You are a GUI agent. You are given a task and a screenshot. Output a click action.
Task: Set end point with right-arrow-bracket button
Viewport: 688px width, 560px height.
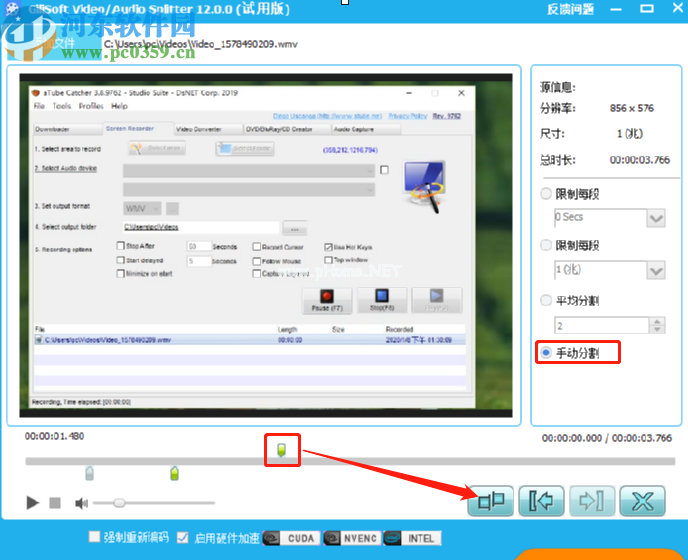coord(592,501)
